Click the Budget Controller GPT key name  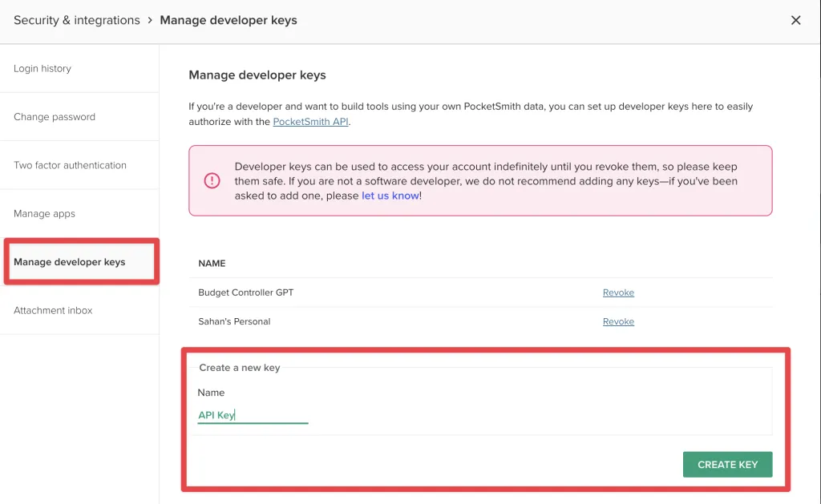click(246, 292)
